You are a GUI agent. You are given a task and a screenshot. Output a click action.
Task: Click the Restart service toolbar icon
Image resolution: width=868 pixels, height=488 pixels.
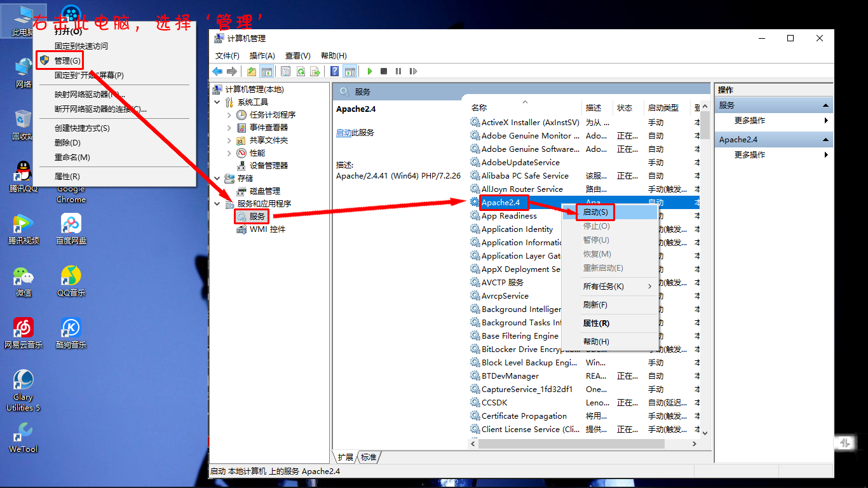(413, 71)
